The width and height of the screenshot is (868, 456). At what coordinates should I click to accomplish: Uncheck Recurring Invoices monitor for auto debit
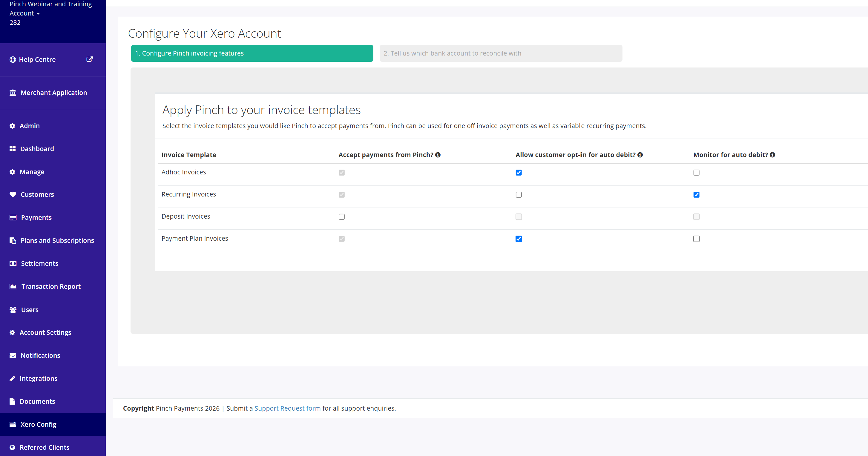697,195
